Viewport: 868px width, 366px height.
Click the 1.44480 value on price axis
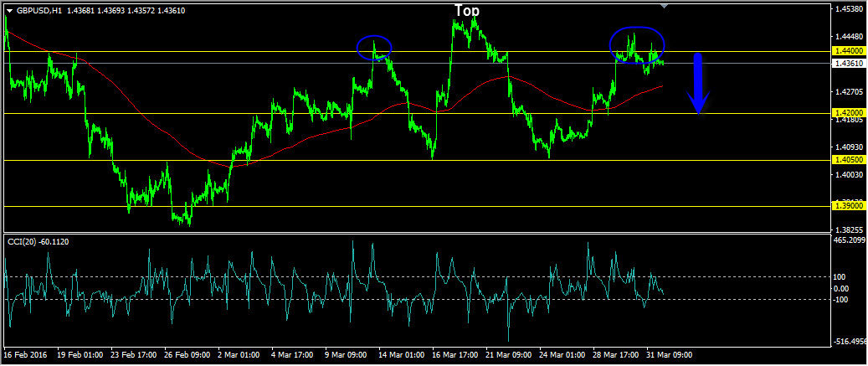pyautogui.click(x=850, y=37)
